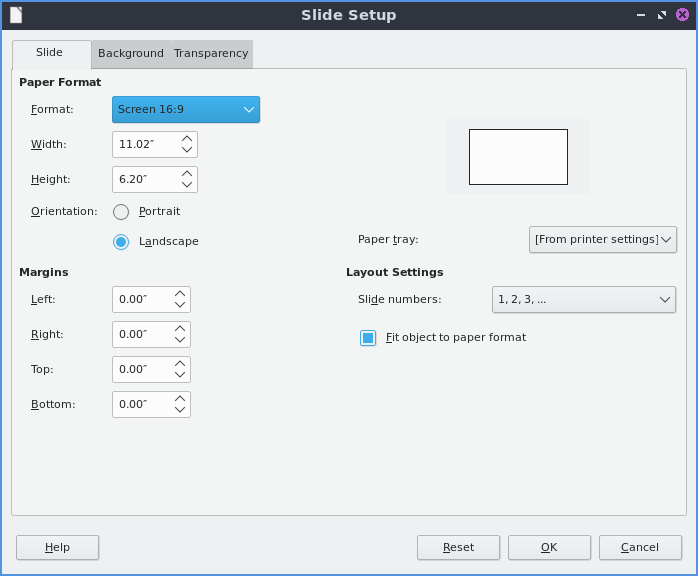The height and width of the screenshot is (576, 698).
Task: Click the document icon in title bar
Action: tap(16, 15)
